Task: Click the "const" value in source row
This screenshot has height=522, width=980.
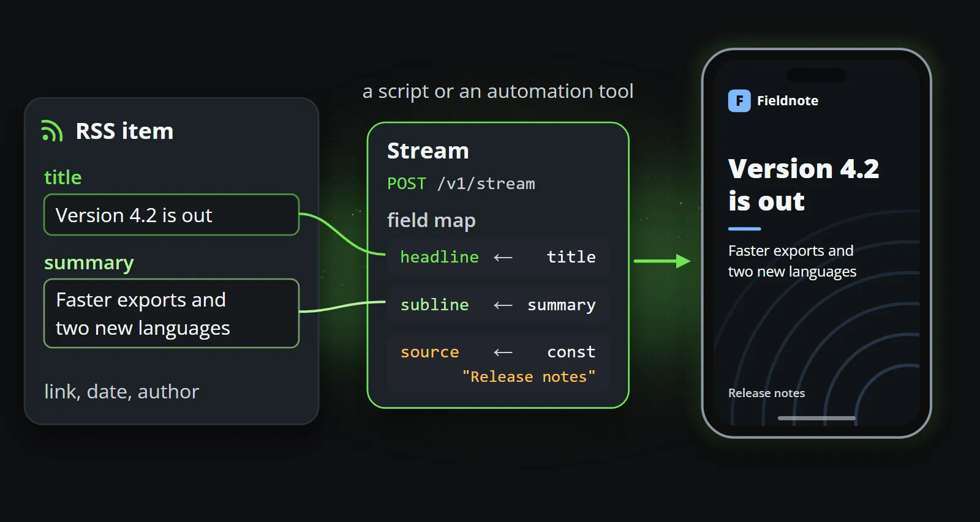Action: click(x=571, y=352)
